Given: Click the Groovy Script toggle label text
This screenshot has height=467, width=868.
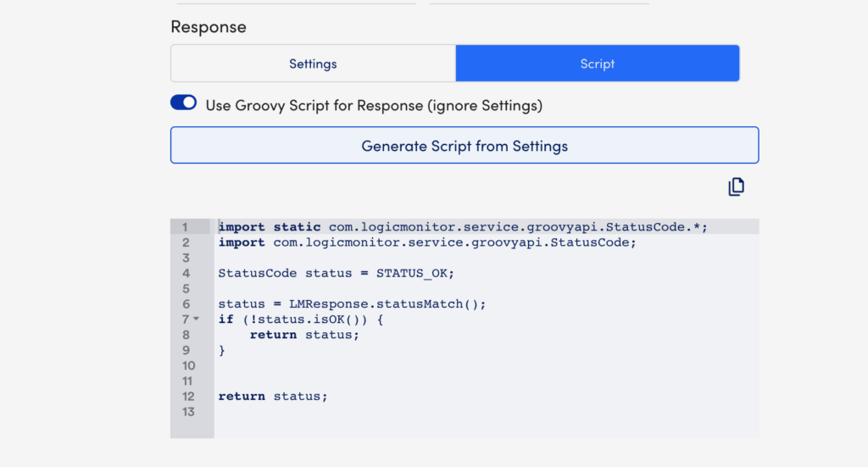Looking at the screenshot, I should (x=374, y=105).
